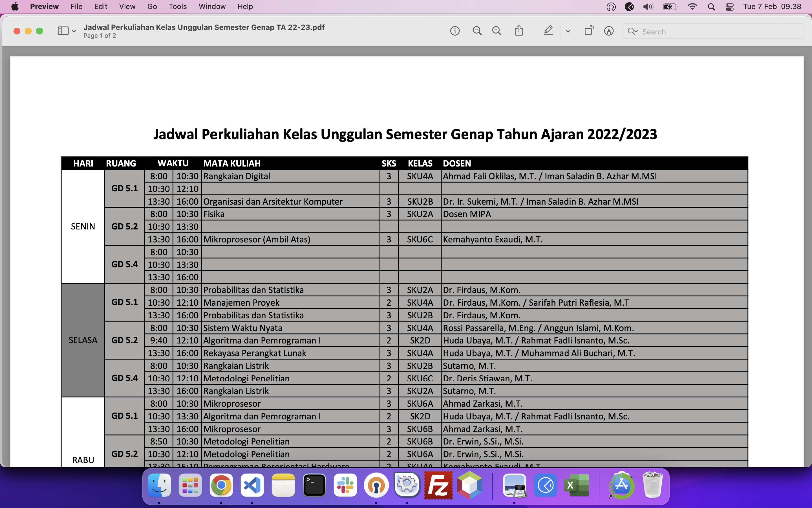The image size is (812, 508).
Task: Open the Window menu
Action: tap(212, 7)
